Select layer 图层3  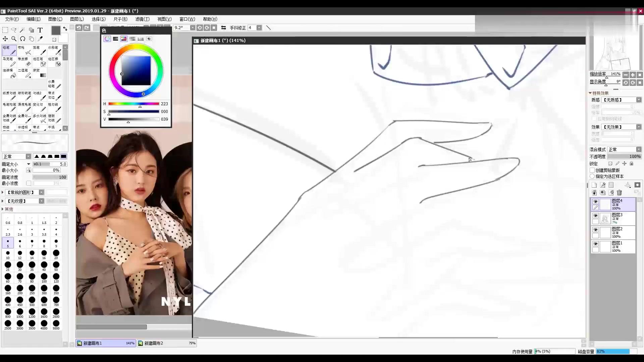point(613,219)
